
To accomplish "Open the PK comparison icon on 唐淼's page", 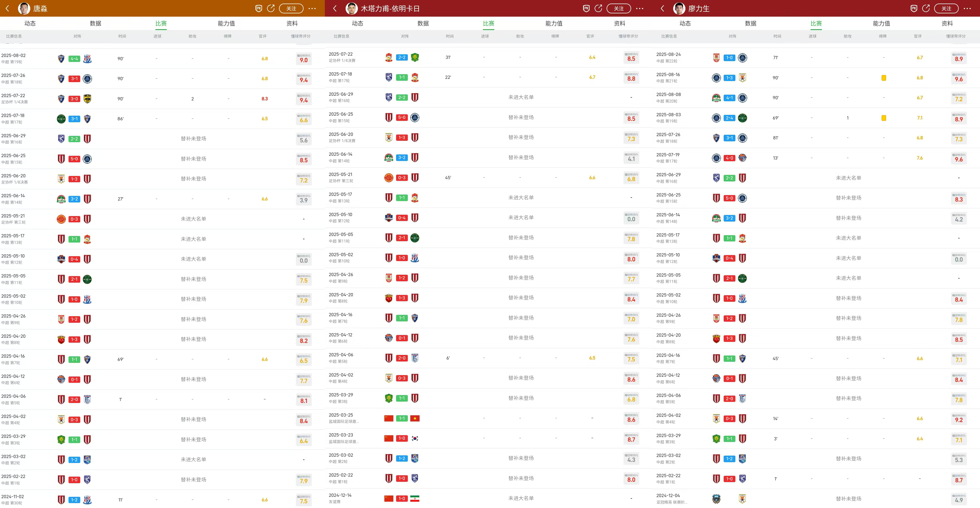I will 259,8.
